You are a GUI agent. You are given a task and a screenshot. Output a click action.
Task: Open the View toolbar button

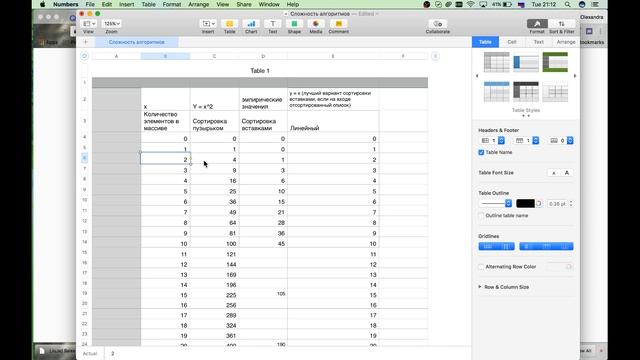[x=89, y=24]
